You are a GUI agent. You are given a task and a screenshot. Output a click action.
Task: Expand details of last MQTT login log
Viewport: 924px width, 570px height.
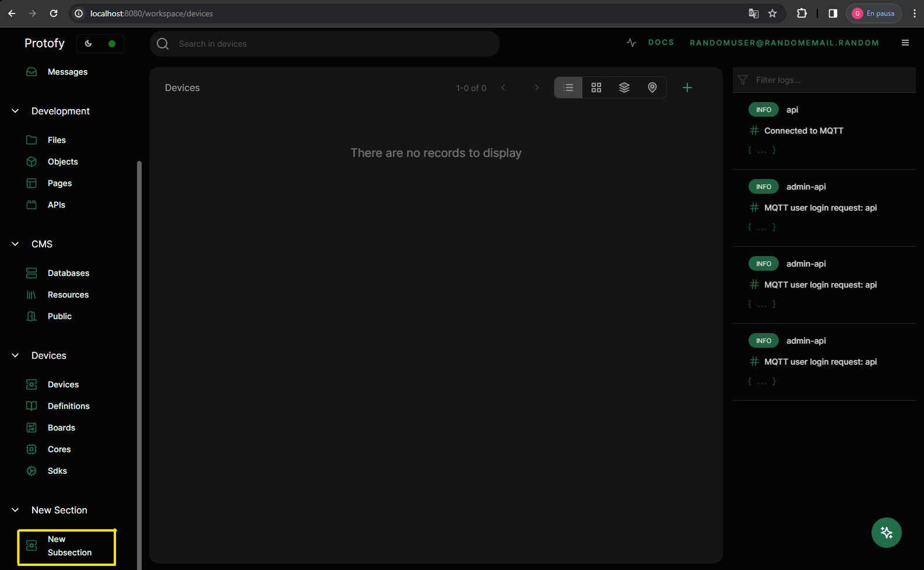coord(762,382)
